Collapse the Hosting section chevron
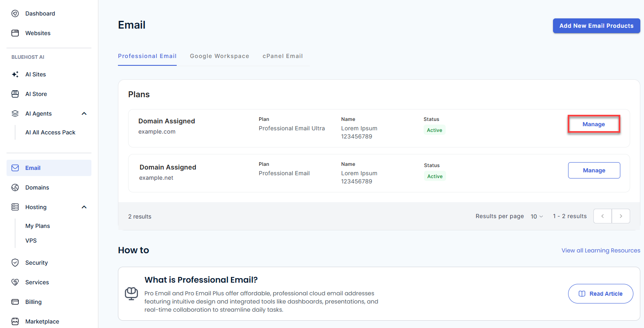644x328 pixels. pyautogui.click(x=84, y=207)
